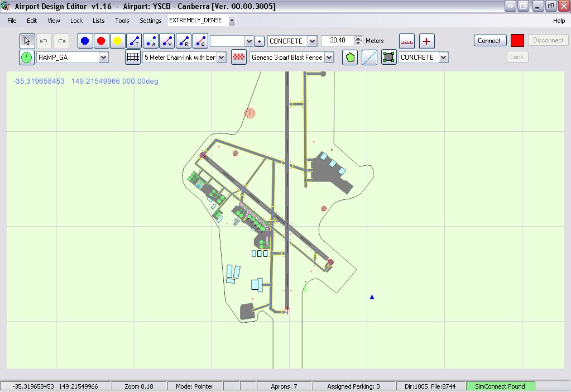The width and height of the screenshot is (571, 392).
Task: Select the blue normal taxi node tool
Action: tap(85, 41)
